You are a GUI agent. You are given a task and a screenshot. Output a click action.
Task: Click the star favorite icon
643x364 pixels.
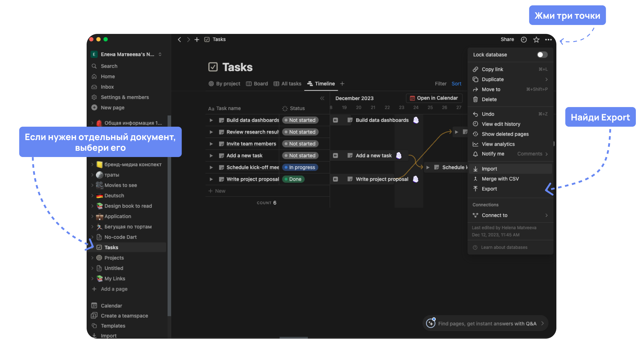click(536, 40)
